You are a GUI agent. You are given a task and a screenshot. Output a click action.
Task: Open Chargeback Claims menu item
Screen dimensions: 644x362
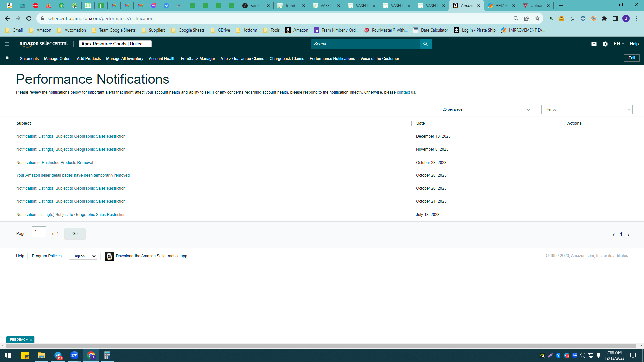(287, 59)
